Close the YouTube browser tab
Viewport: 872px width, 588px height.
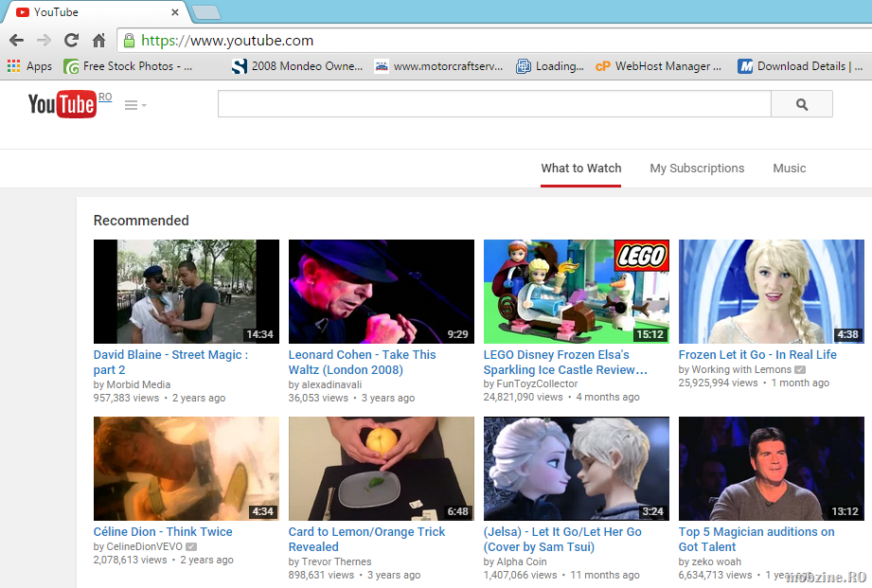coord(174,12)
